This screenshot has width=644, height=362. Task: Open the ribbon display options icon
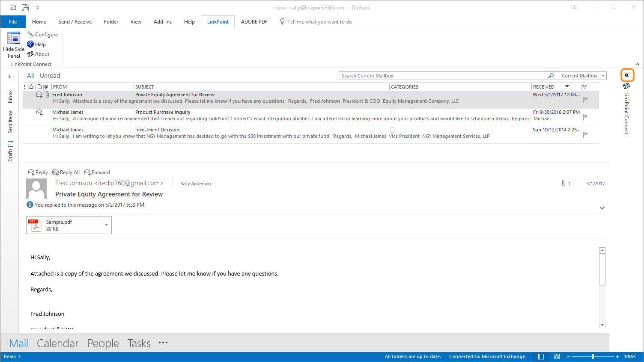pyautogui.click(x=575, y=7)
